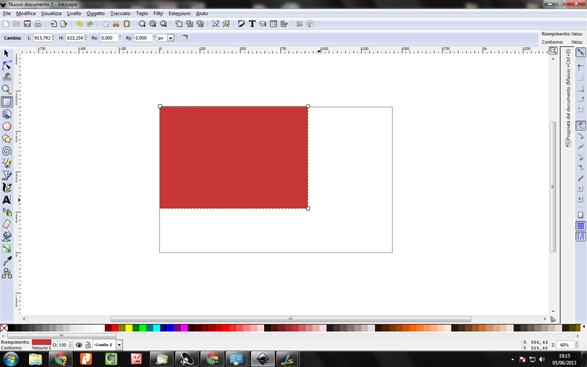This screenshot has height=367, width=587.
Task: Click the red Riempimento fill indicator
Action: (41, 342)
